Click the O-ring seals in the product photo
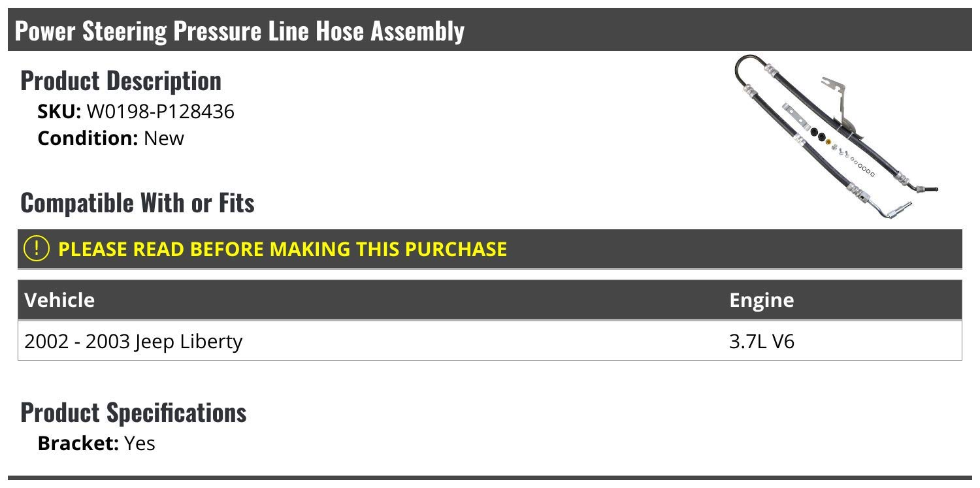The image size is (980, 488). 862,167
